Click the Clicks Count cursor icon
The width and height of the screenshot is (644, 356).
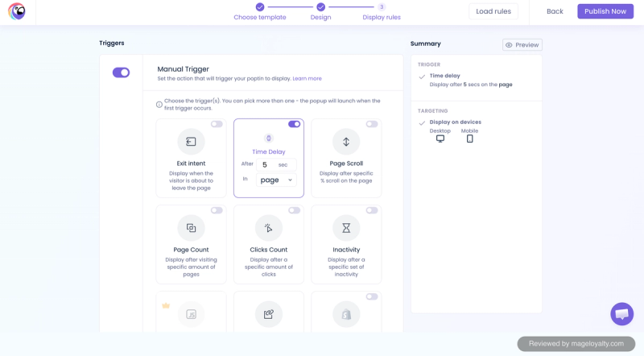(x=269, y=228)
